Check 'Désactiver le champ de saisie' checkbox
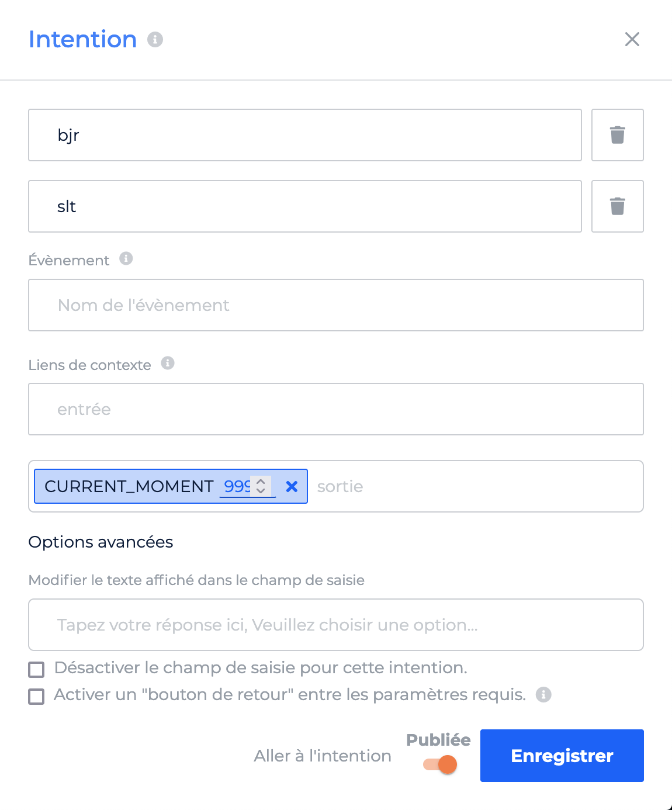This screenshot has height=810, width=672. point(36,669)
